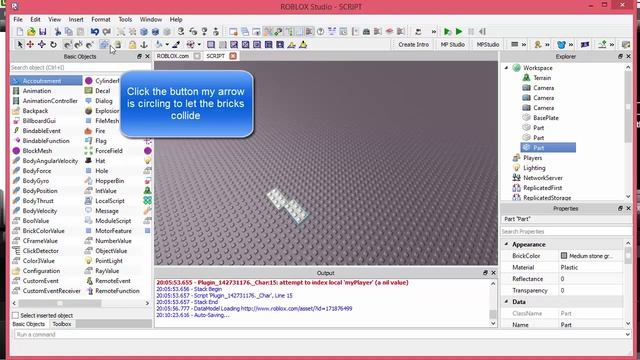This screenshot has height=360, width=640.
Task: Pick the color dropper tool
Action: 176,44
